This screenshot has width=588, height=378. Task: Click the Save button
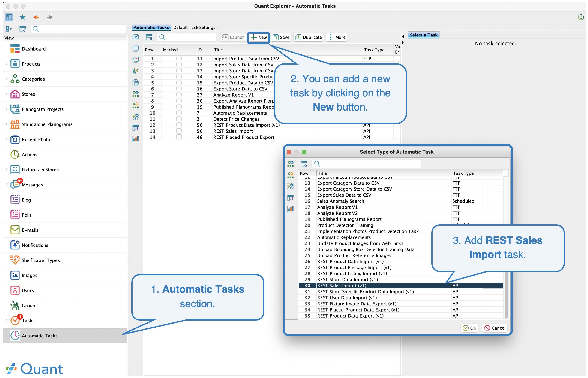281,37
